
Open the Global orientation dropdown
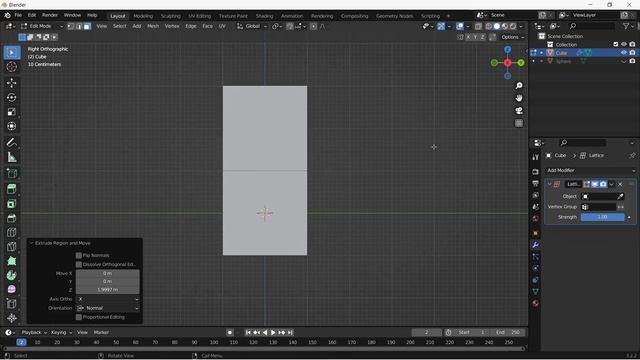coord(252,26)
